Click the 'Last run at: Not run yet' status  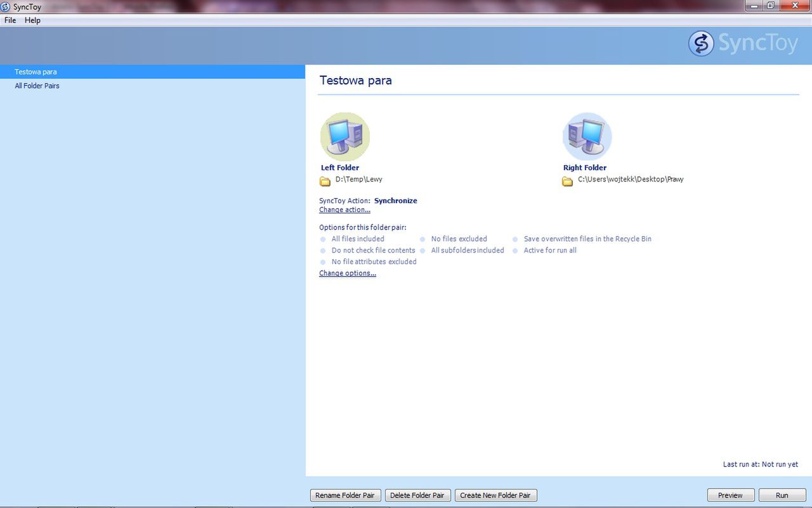[x=761, y=464]
